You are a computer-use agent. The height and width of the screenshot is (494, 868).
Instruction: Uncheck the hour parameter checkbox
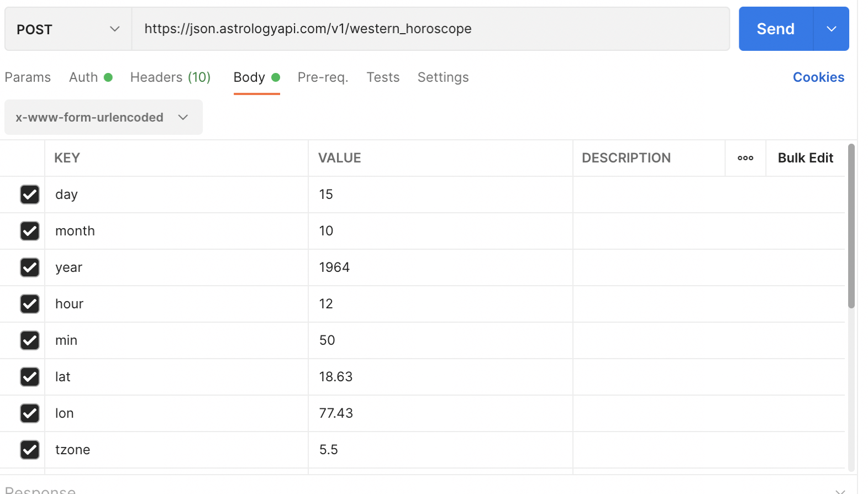pos(30,304)
